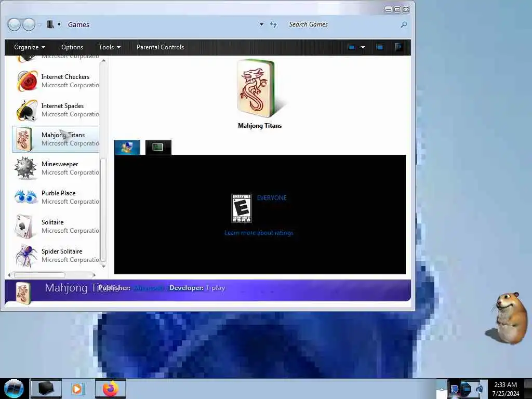This screenshot has height=399, width=532.
Task: Click inside the Search Games field
Action: [343, 24]
